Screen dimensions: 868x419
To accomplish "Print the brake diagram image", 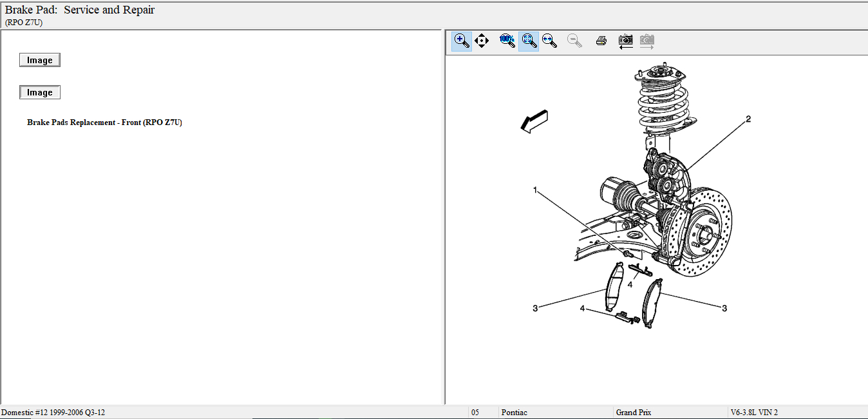I will click(x=601, y=41).
